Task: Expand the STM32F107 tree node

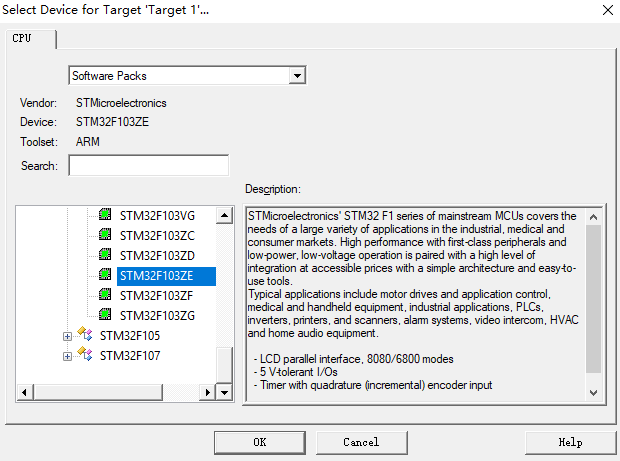Action: click(x=67, y=356)
